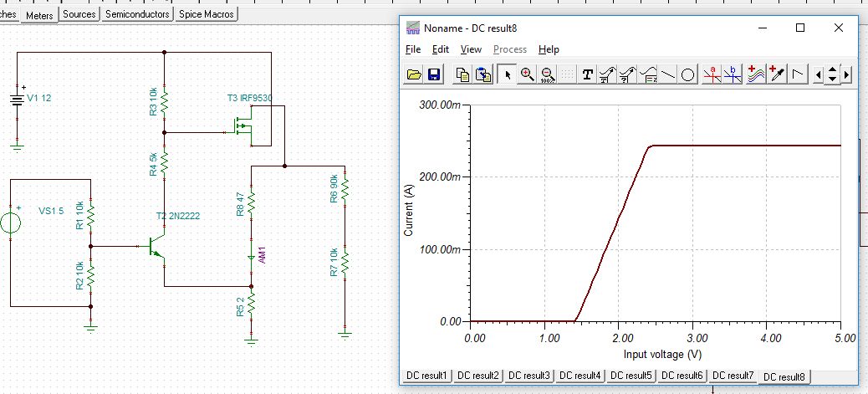Maximize the DC result8 diagram window

point(800,28)
